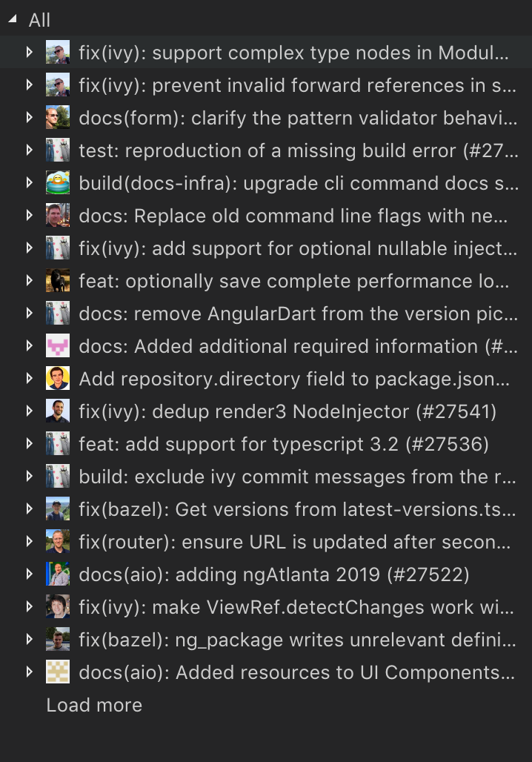Click the avatar on the UI Components resources commit

[58, 672]
